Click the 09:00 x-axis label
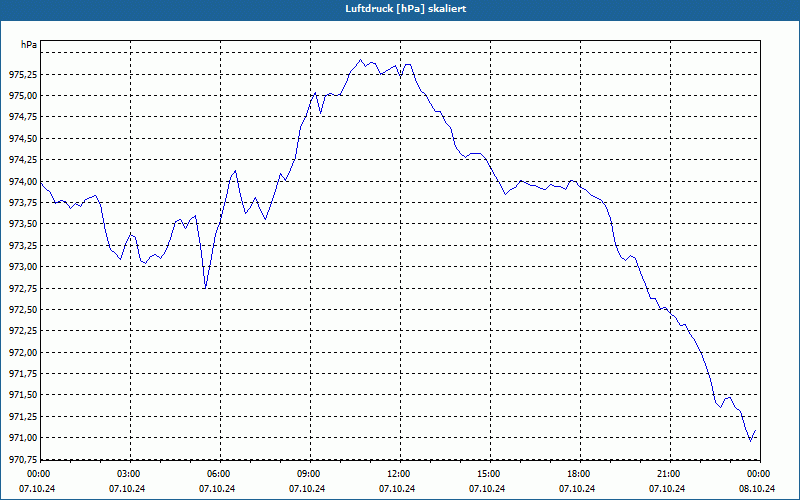 [310, 474]
